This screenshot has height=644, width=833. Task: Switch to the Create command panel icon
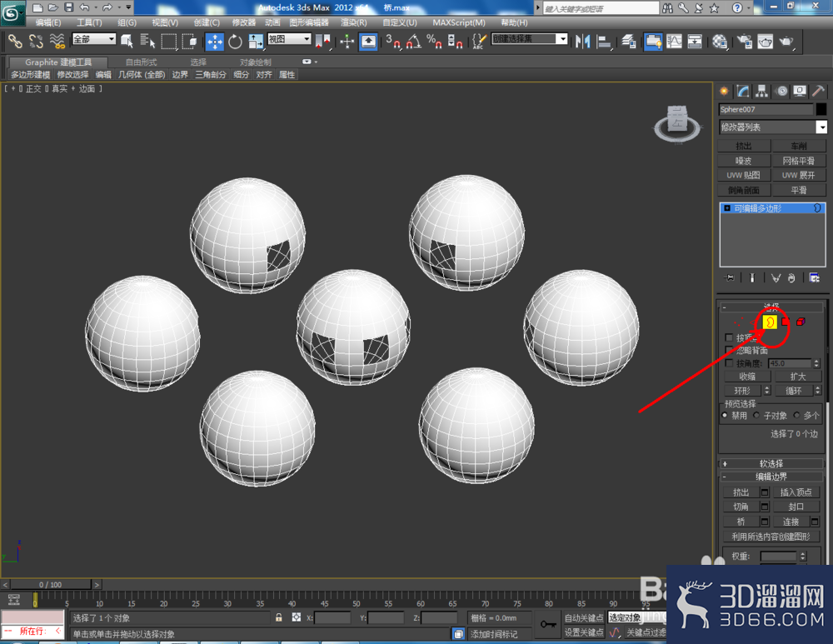click(724, 92)
